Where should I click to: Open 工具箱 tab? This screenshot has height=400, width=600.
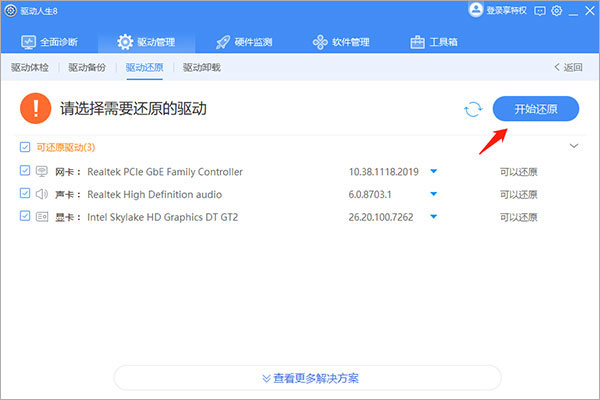pyautogui.click(x=434, y=42)
